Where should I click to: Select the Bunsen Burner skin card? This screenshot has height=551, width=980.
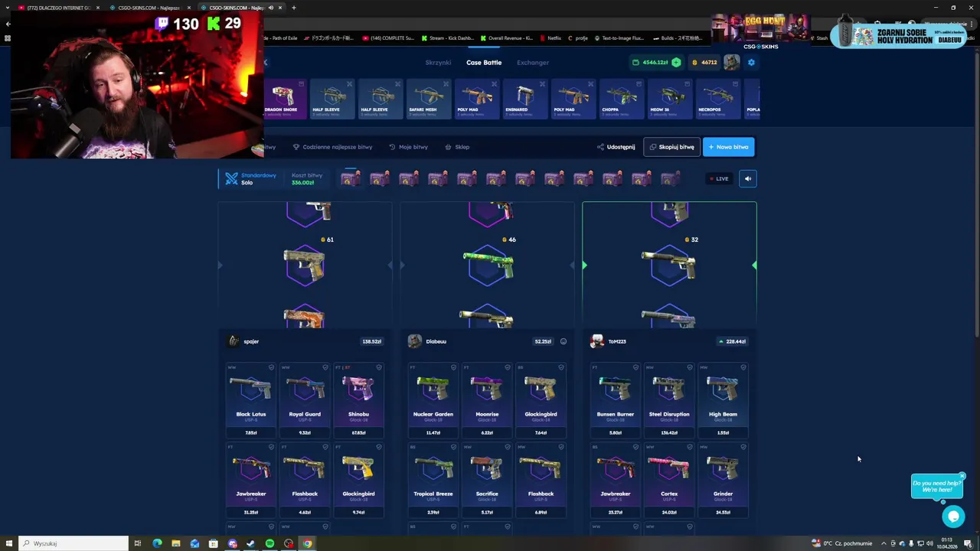click(x=616, y=400)
